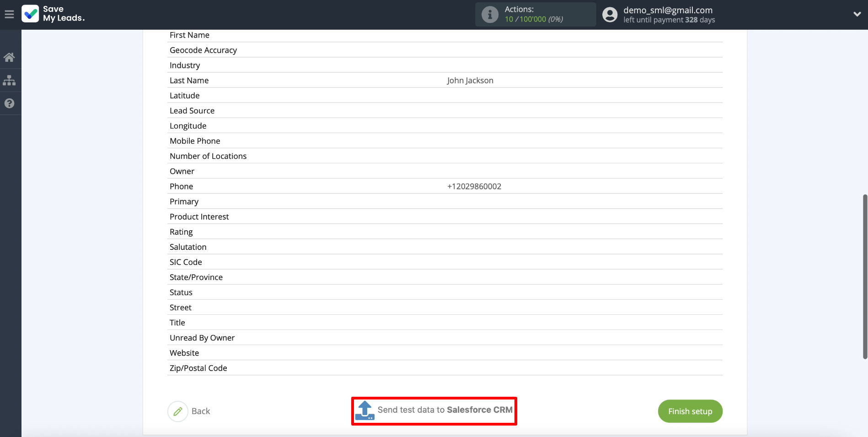Image resolution: width=868 pixels, height=437 pixels.
Task: Select the Primary row
Action: (x=445, y=201)
